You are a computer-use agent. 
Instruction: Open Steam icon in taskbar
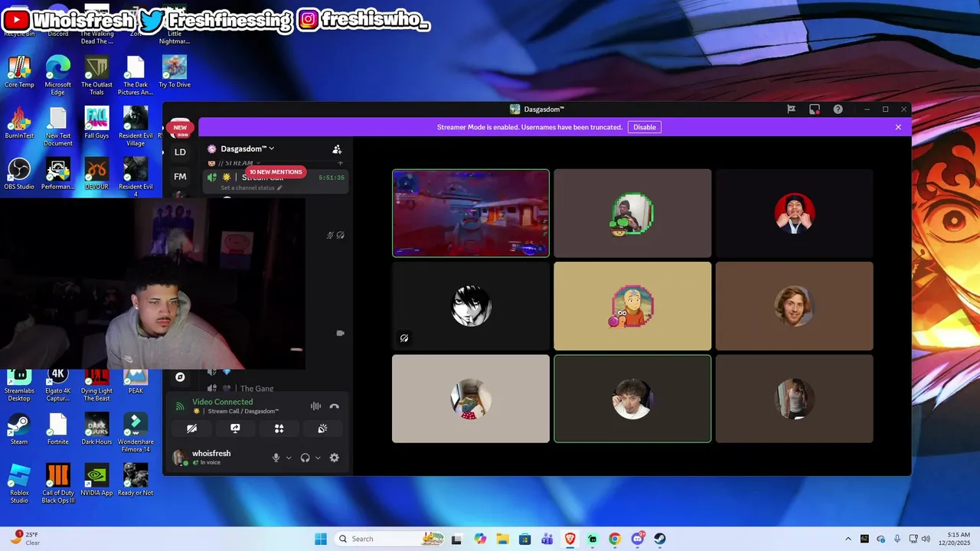tap(659, 539)
